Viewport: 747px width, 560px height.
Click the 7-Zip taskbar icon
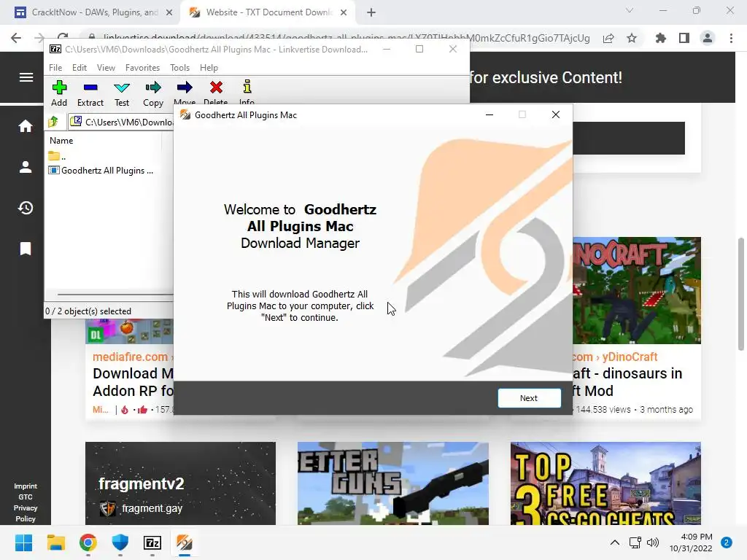152,542
